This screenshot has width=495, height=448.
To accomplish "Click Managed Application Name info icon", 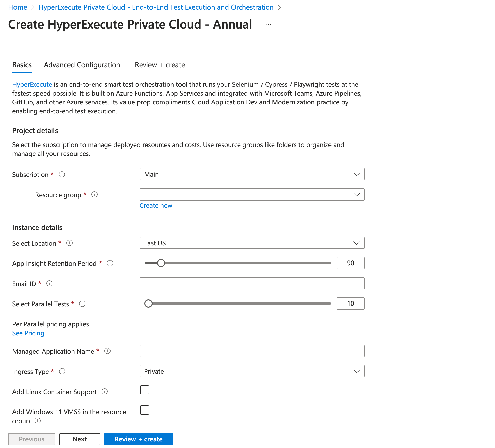I will coord(107,351).
